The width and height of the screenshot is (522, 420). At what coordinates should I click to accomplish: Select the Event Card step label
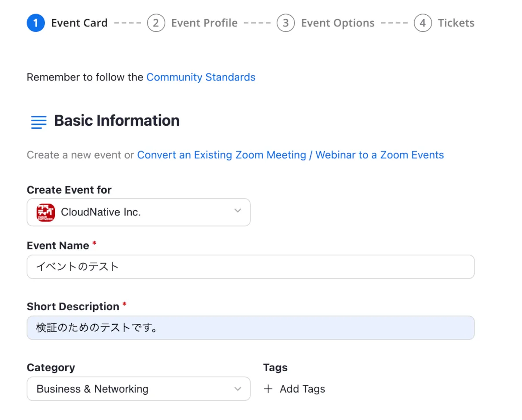79,23
